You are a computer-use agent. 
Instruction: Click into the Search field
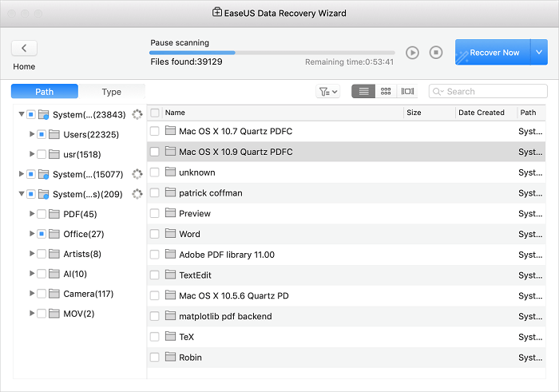click(x=488, y=91)
